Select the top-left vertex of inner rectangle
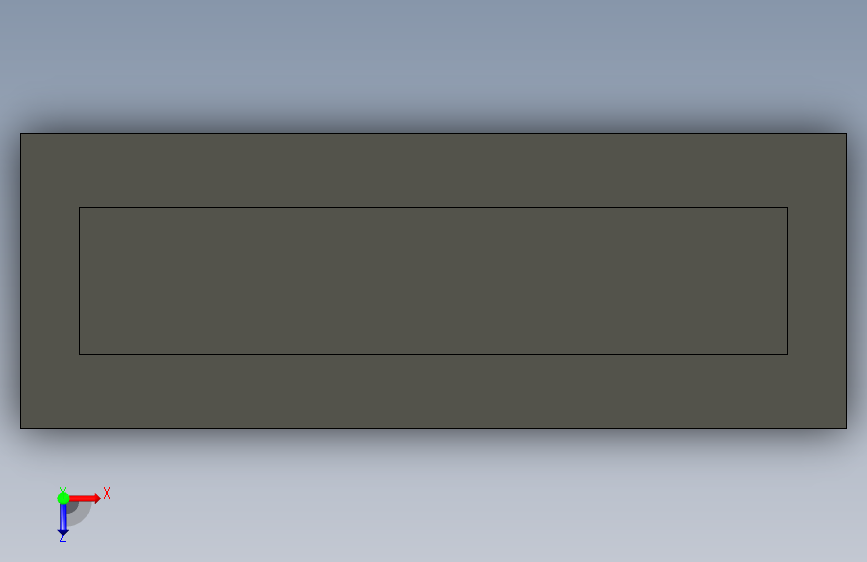The height and width of the screenshot is (562, 867). [80, 207]
